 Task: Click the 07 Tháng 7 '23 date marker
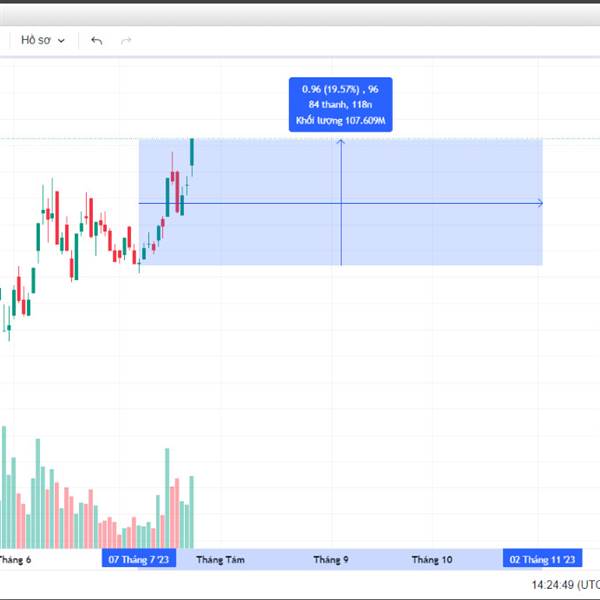tap(139, 559)
